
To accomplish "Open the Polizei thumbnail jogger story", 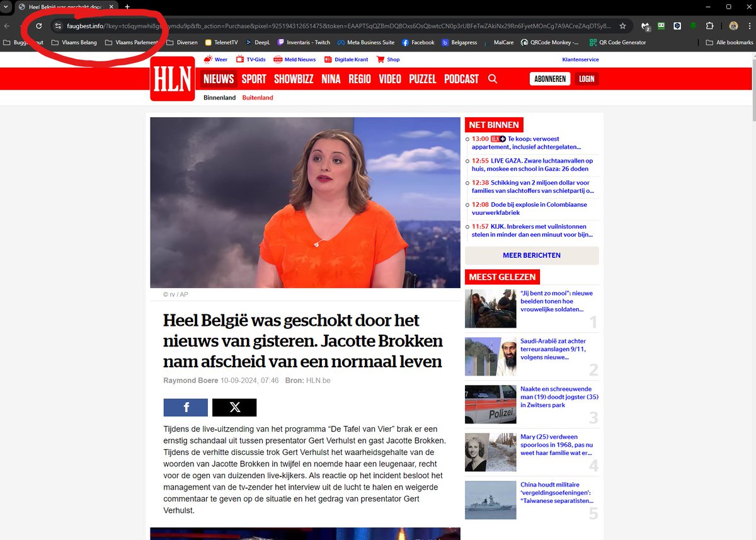I will point(490,405).
